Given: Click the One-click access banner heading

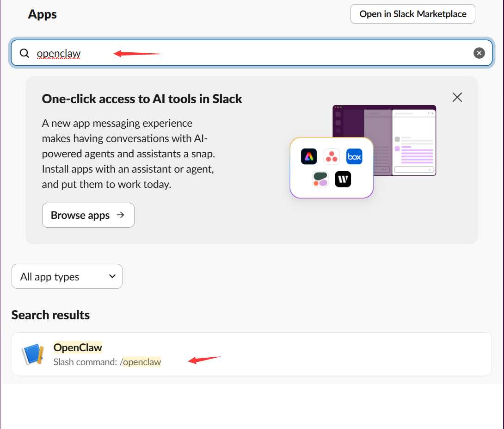Looking at the screenshot, I should [x=142, y=99].
